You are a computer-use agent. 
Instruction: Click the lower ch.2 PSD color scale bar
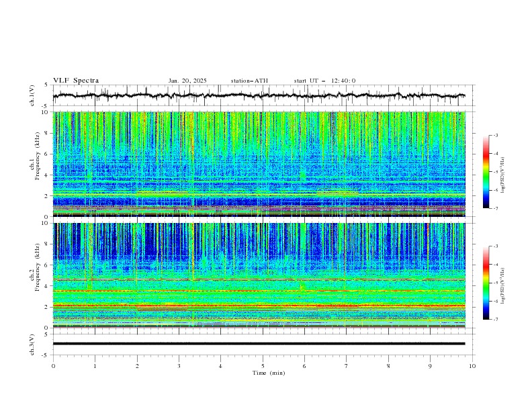coord(486,283)
